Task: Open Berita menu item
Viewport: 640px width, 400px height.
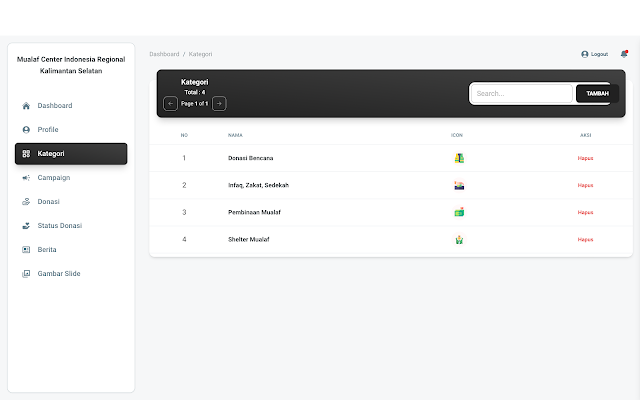Action: coord(71,250)
